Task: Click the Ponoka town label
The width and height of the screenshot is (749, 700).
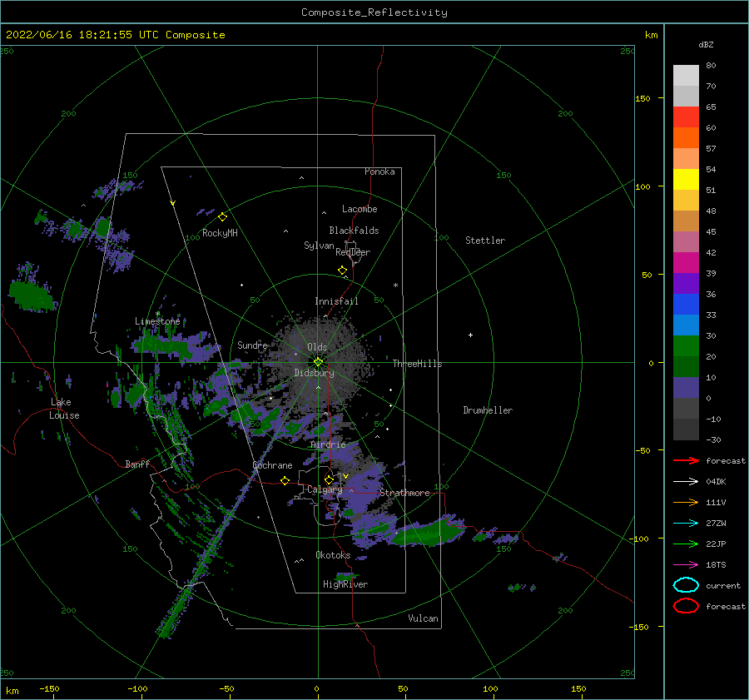Action: 379,171
